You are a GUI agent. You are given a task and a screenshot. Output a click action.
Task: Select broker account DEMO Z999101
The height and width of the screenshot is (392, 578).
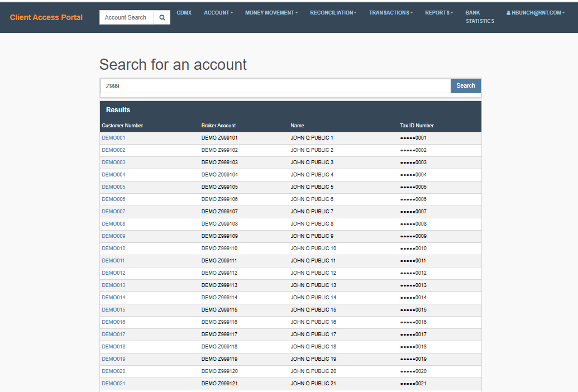coord(219,138)
